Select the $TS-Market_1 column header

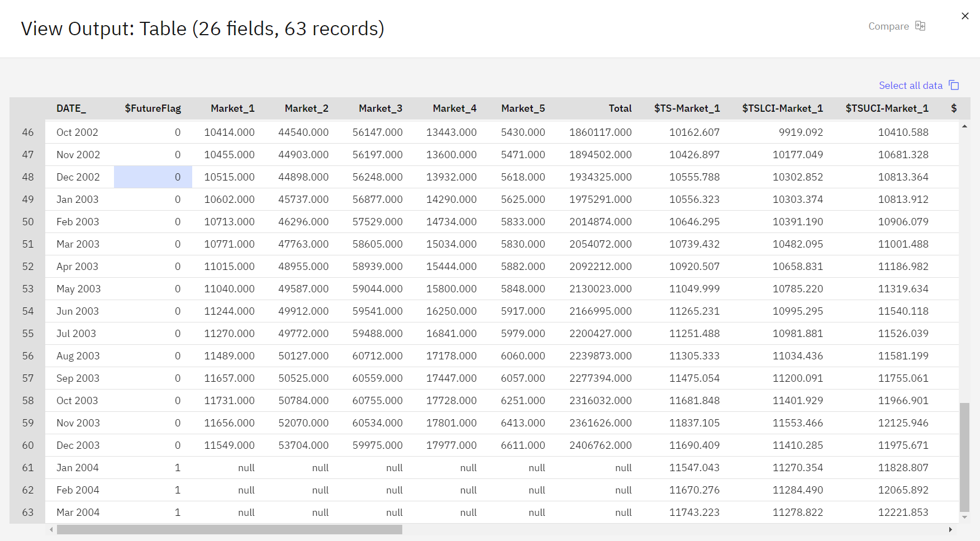tap(687, 108)
